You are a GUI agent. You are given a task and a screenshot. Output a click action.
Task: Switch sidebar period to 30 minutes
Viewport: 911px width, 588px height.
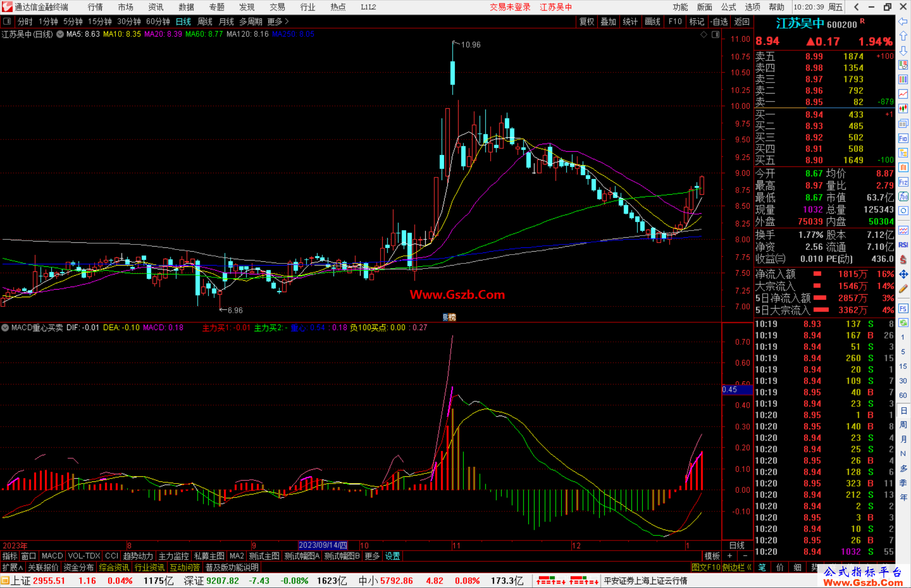[x=903, y=381]
